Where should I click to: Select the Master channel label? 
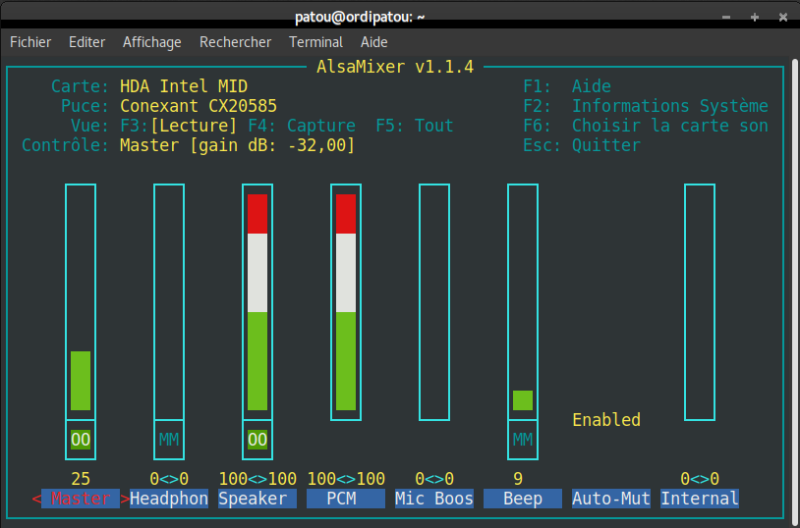tap(81, 498)
